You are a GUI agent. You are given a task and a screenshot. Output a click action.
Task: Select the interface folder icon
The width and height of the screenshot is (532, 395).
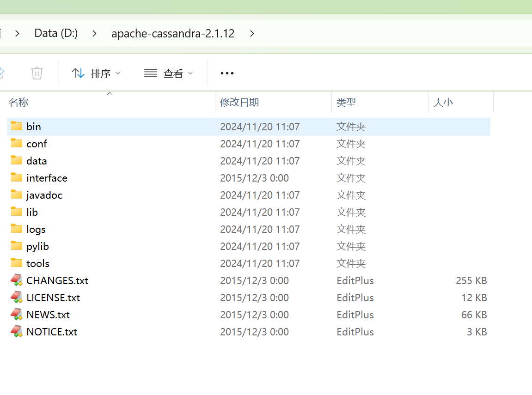click(16, 177)
